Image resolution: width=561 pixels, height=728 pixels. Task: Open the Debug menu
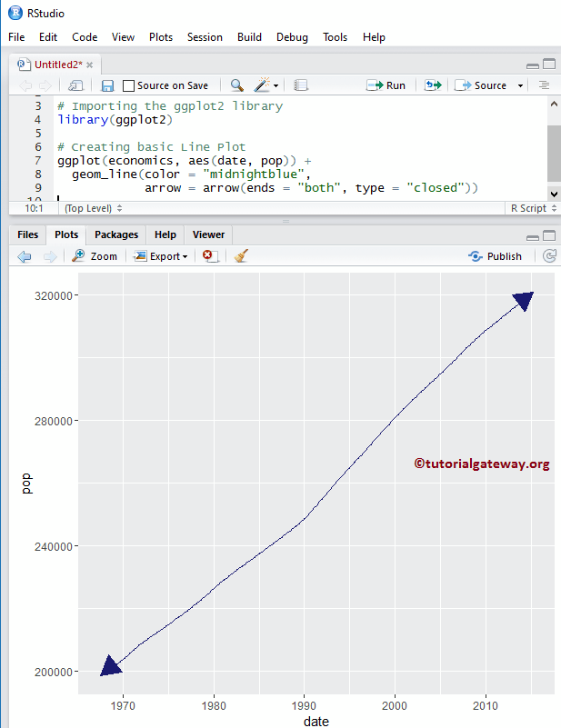pyautogui.click(x=292, y=37)
